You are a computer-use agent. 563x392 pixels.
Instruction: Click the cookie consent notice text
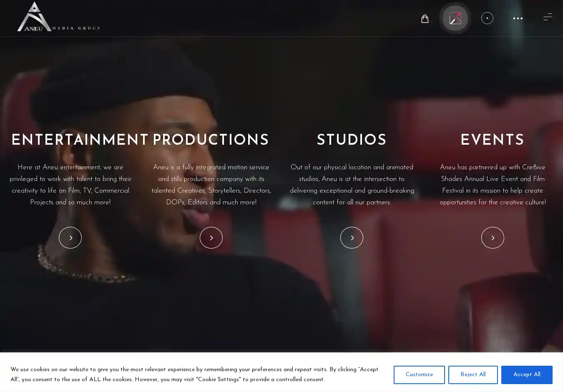[194, 374]
